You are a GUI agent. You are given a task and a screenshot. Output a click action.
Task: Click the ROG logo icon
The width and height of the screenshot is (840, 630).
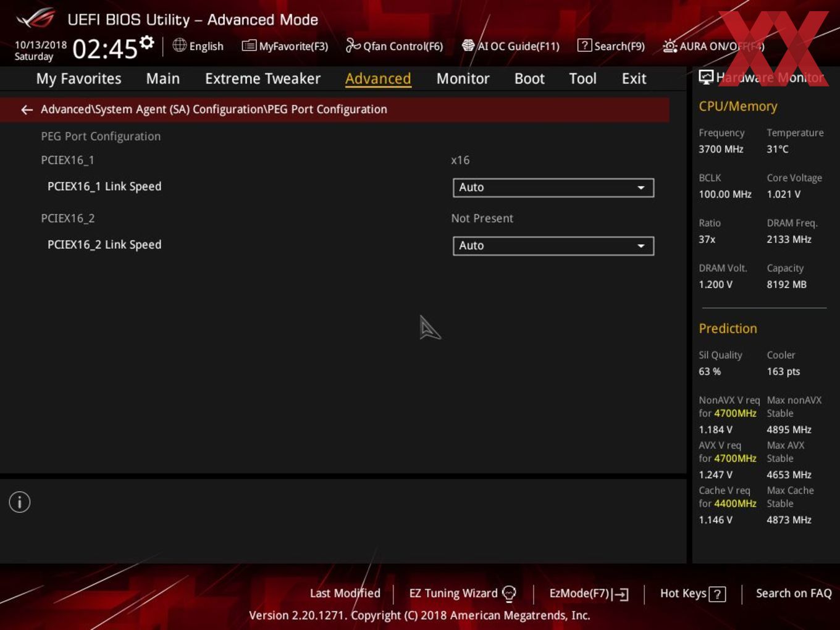tap(36, 19)
